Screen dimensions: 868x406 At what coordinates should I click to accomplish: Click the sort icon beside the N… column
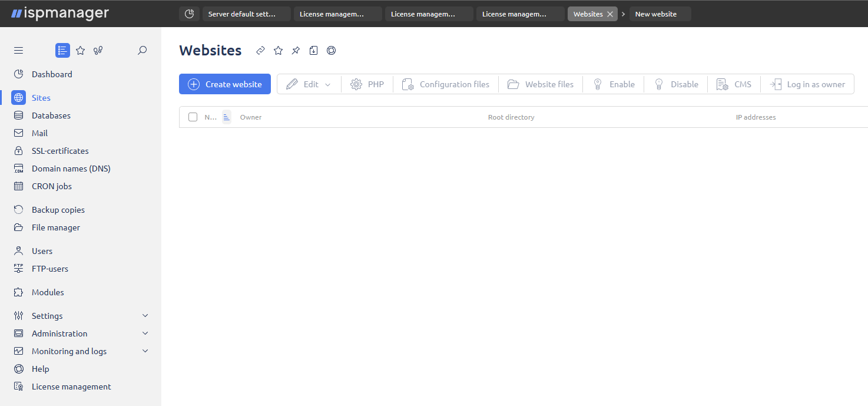227,117
